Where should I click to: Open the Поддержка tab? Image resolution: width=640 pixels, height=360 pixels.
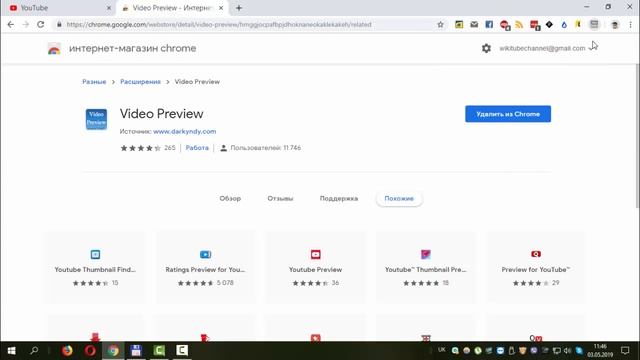[x=339, y=198]
